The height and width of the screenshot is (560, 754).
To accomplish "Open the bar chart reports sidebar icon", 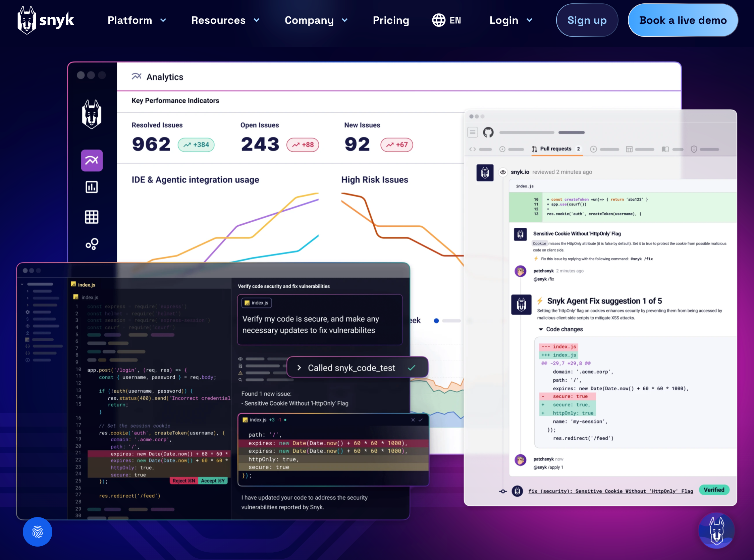I will coord(92,187).
